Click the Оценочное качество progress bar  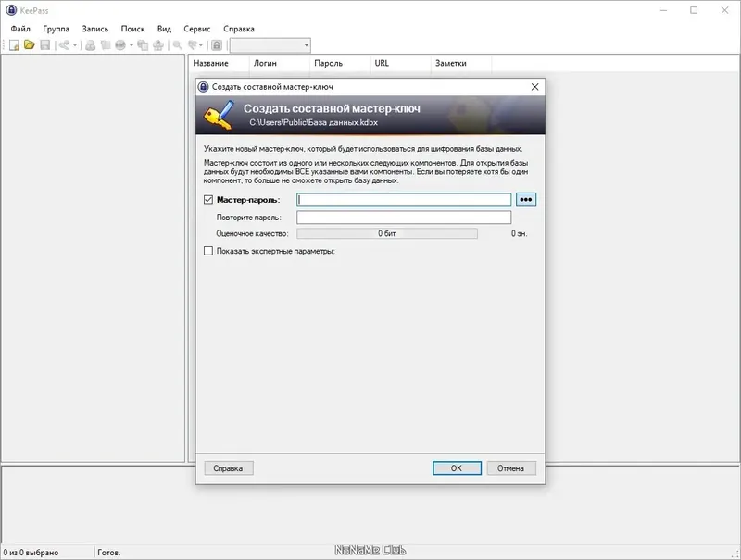[x=387, y=233]
